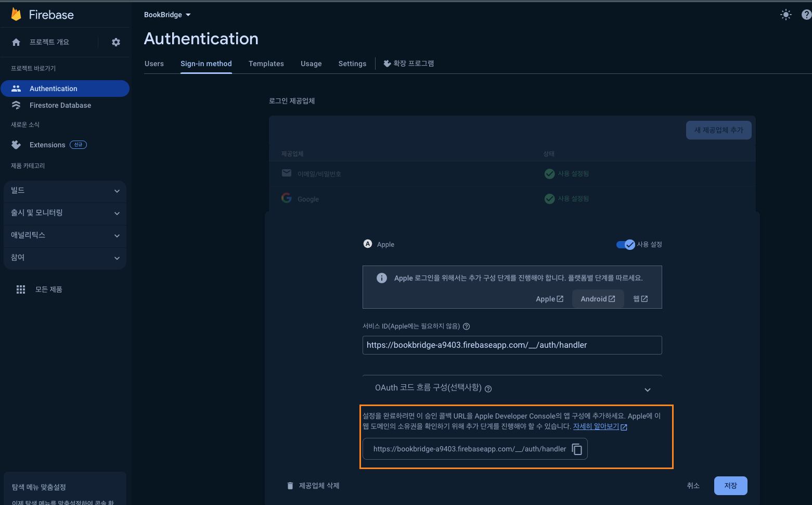Click the info icon in Apple notice
The image size is (812, 505).
[x=382, y=278]
